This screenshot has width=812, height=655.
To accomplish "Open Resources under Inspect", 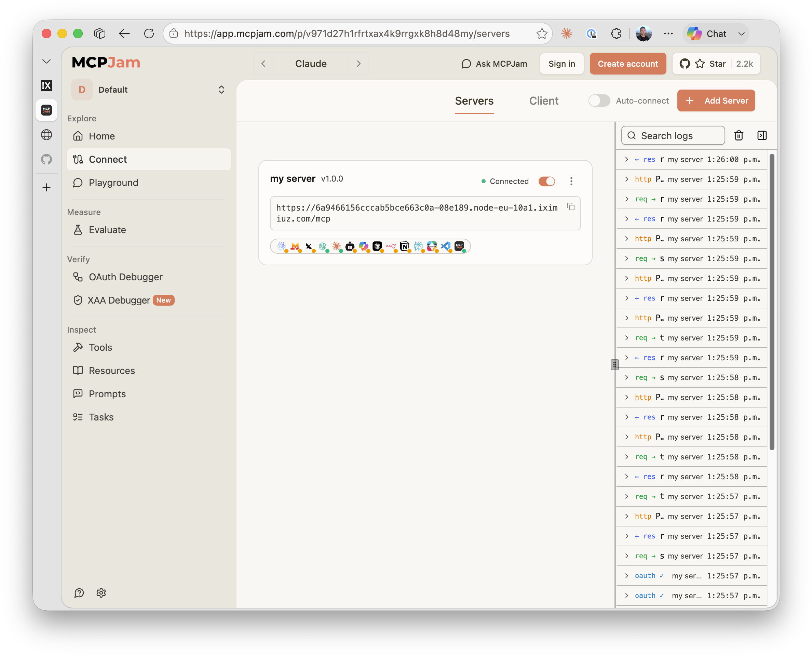I will coord(149,371).
